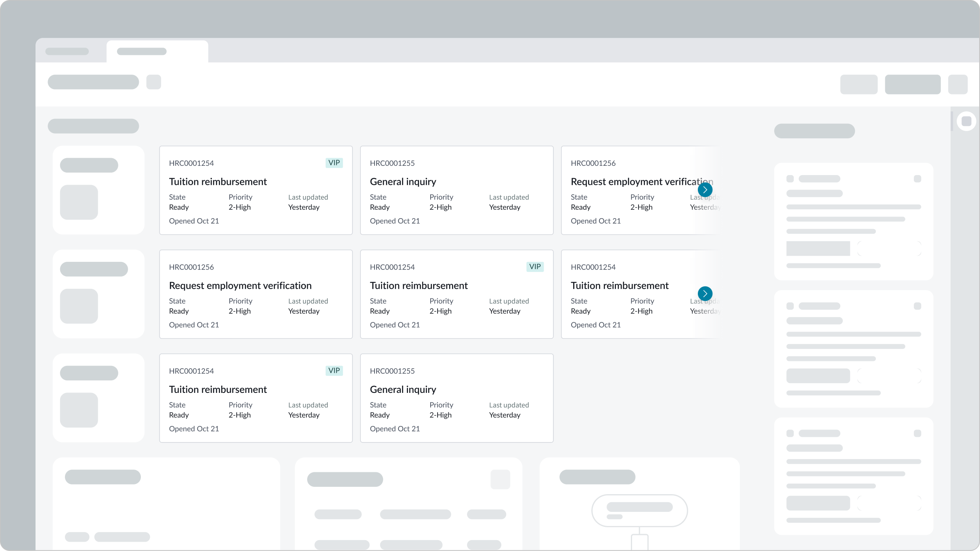Click the large dark gray header button
980x551 pixels.
click(x=912, y=84)
